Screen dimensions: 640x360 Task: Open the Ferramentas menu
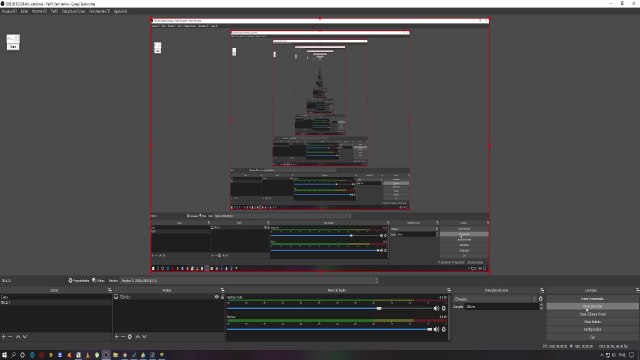coord(99,11)
